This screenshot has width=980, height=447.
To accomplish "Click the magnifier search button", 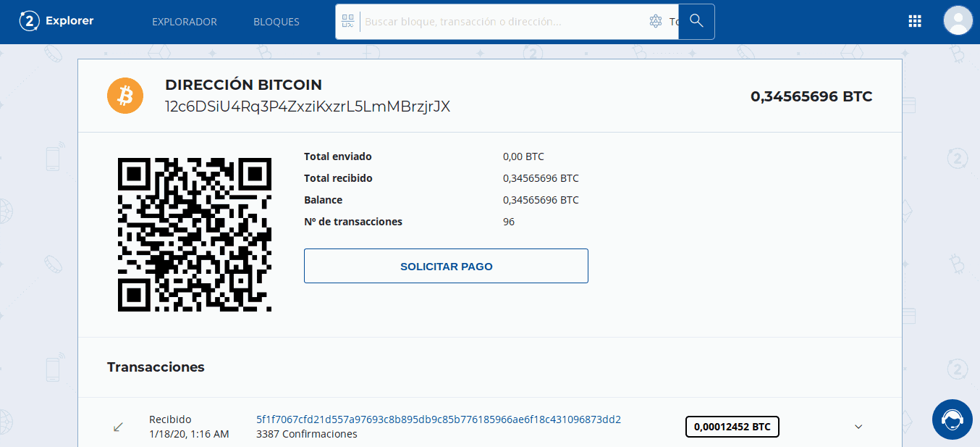I will [x=696, y=21].
